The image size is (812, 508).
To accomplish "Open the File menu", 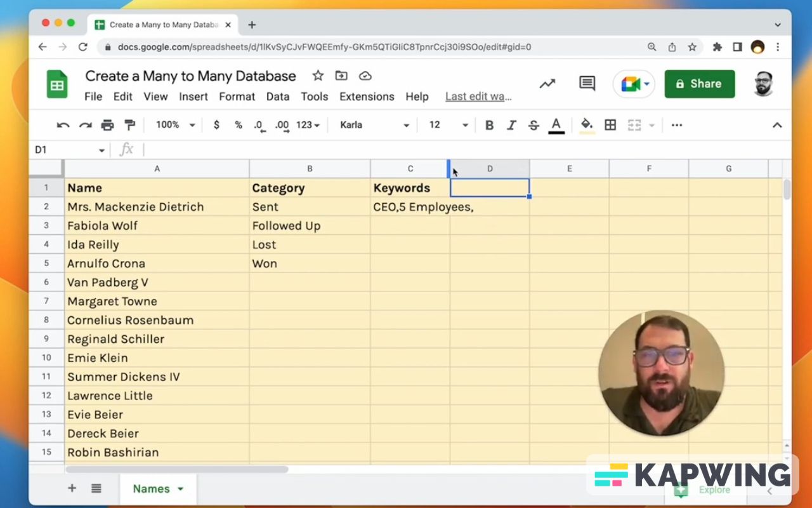I will point(93,97).
